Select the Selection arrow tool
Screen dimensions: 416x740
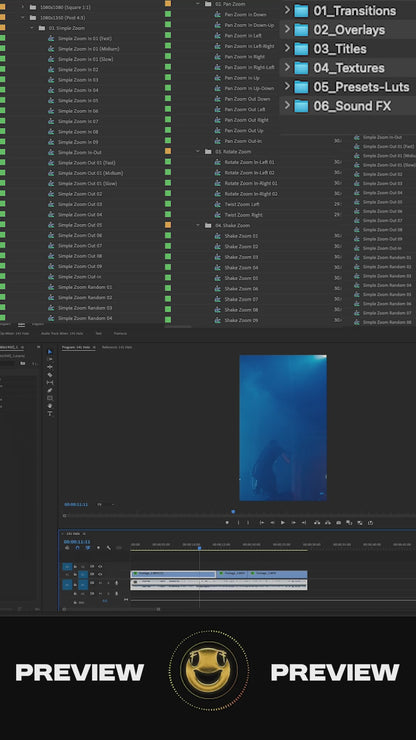point(50,352)
